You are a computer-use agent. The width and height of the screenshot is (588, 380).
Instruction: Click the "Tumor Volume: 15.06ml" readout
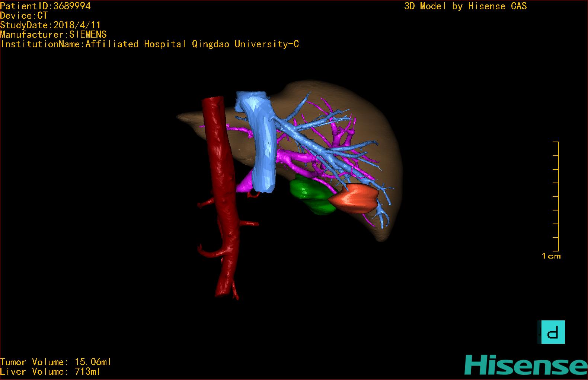(x=55, y=362)
